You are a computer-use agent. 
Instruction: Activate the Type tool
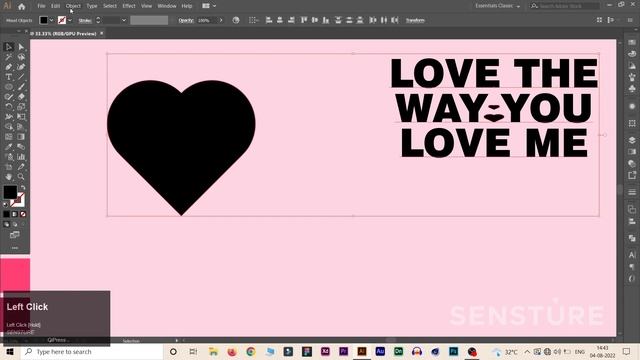pyautogui.click(x=9, y=77)
